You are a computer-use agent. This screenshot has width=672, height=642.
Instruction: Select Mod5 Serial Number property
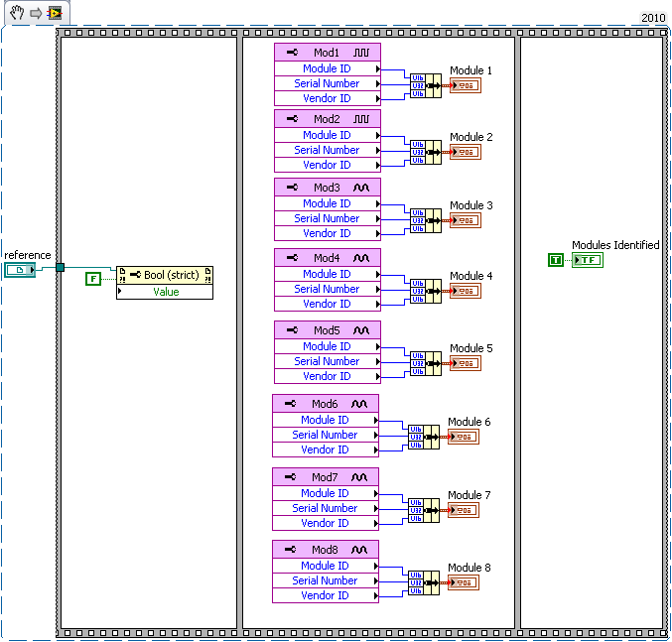click(328, 361)
